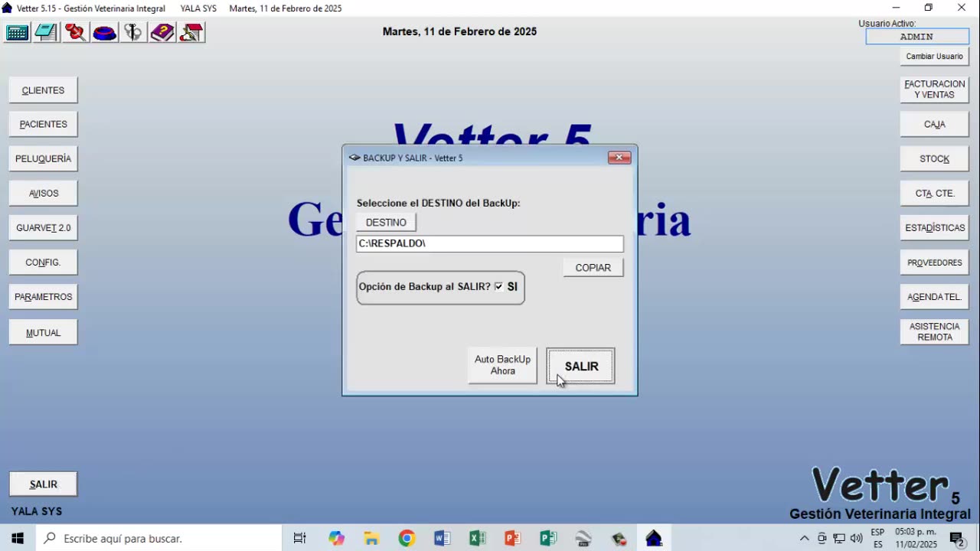Click the gray globe taskbar app icon

(583, 539)
